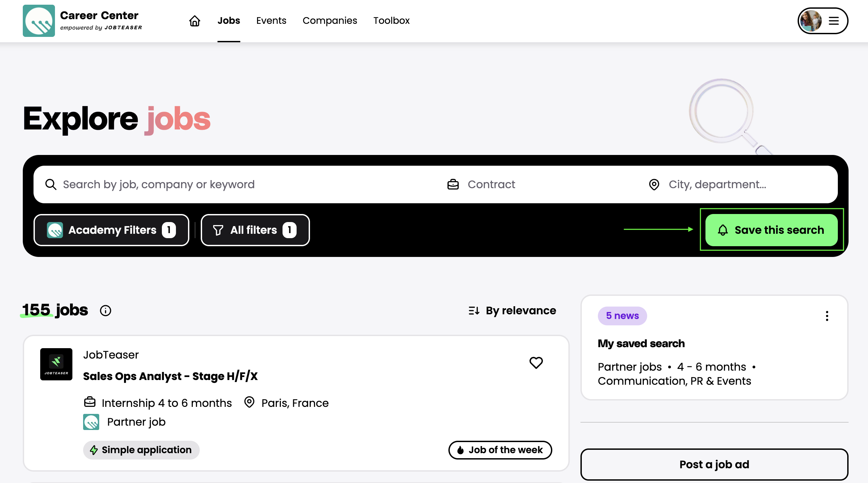Go to the home page icon
This screenshot has height=483, width=868.
pyautogui.click(x=194, y=21)
